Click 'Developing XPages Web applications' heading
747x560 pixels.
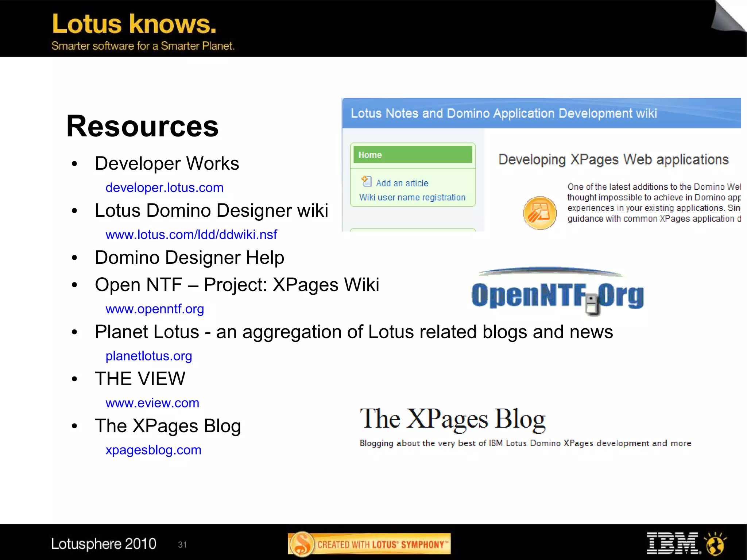(x=614, y=160)
